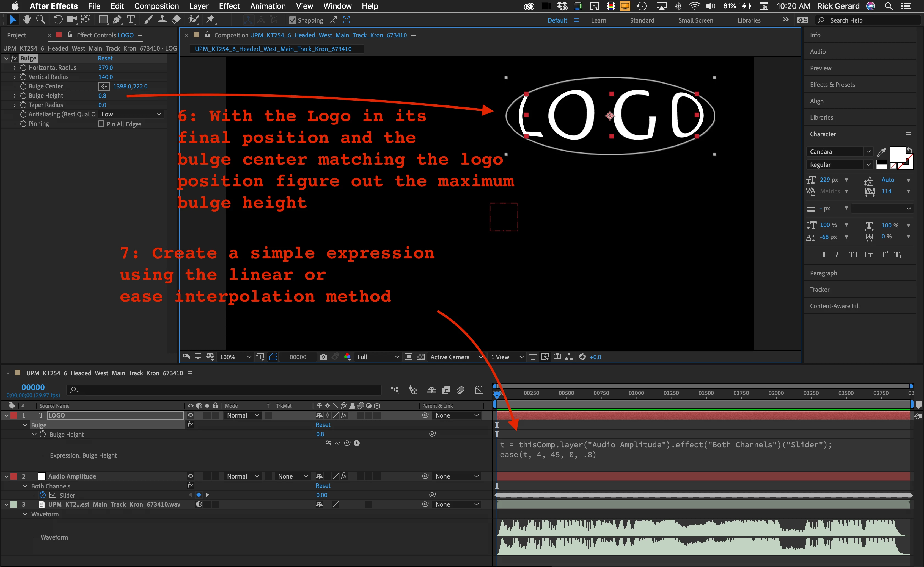Pick the Puppet Pin tool
Image resolution: width=924 pixels, height=567 pixels.
[211, 20]
